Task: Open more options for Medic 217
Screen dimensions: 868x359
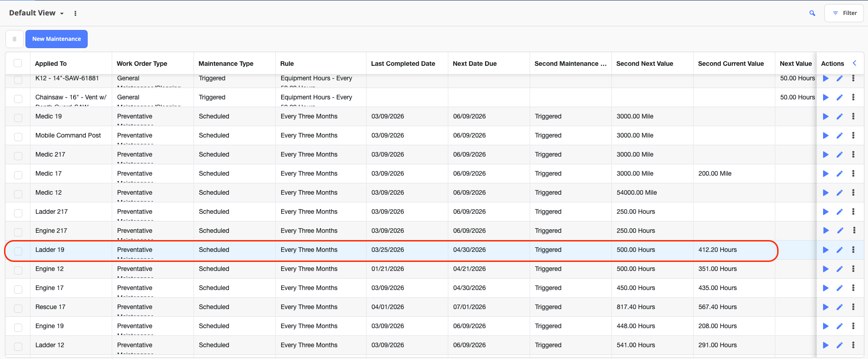Action: [853, 155]
